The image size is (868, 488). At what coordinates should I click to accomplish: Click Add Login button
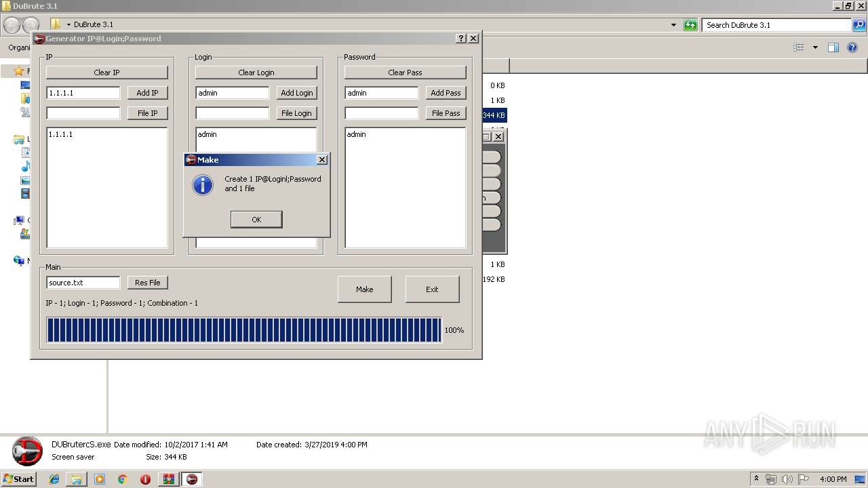click(x=297, y=93)
